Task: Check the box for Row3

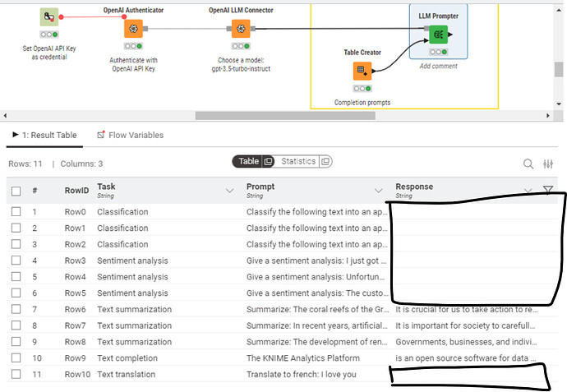Action: [x=16, y=261]
